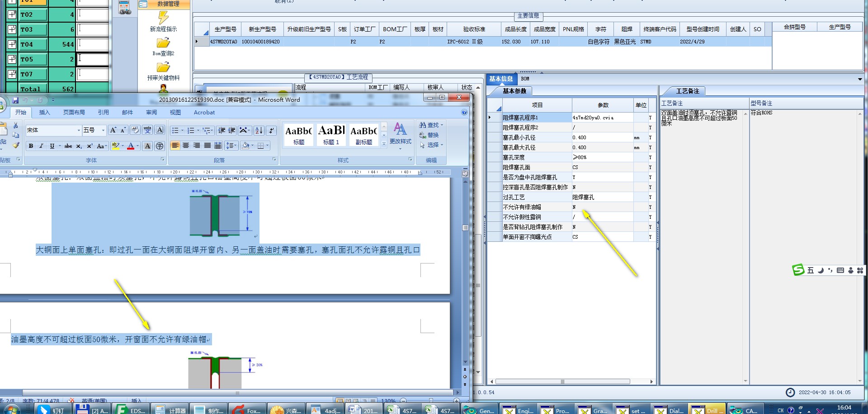
Task: Open the 审阅 ribbon tab
Action: [x=151, y=113]
